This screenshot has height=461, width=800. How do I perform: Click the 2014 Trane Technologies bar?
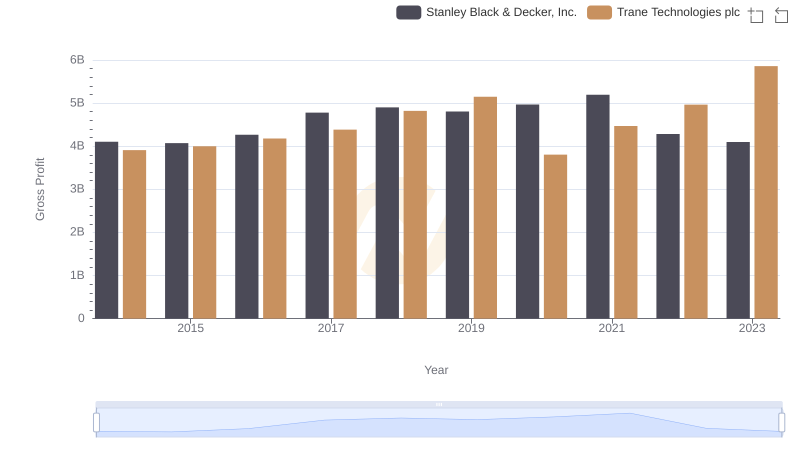coord(134,234)
